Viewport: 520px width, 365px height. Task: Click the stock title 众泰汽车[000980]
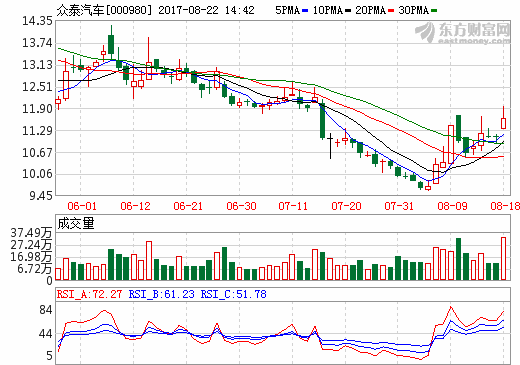104,10
